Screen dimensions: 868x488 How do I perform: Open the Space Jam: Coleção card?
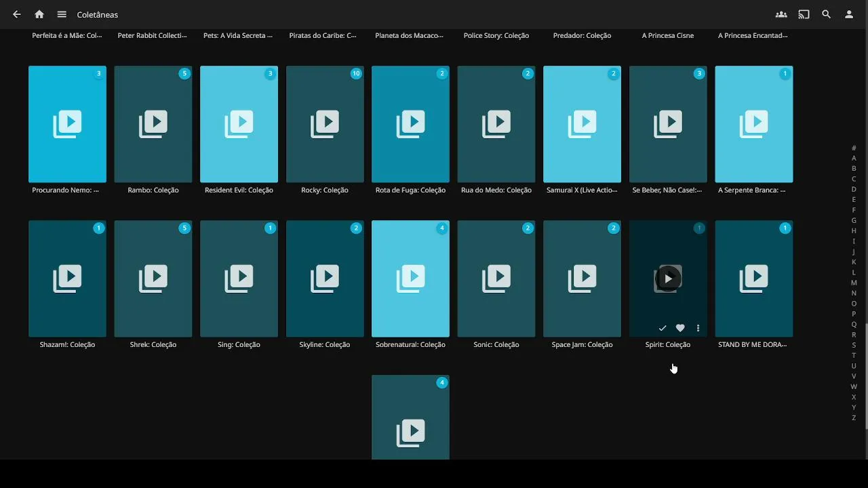click(582, 279)
